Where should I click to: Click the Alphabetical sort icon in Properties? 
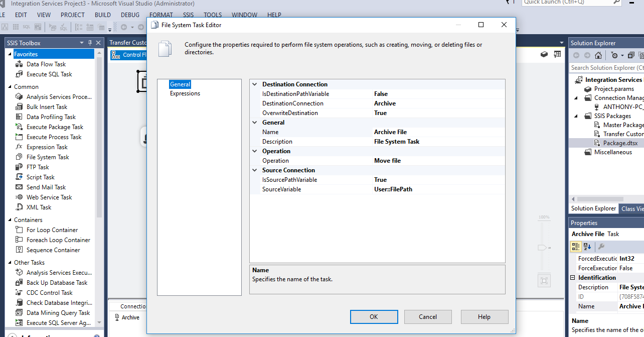[587, 247]
